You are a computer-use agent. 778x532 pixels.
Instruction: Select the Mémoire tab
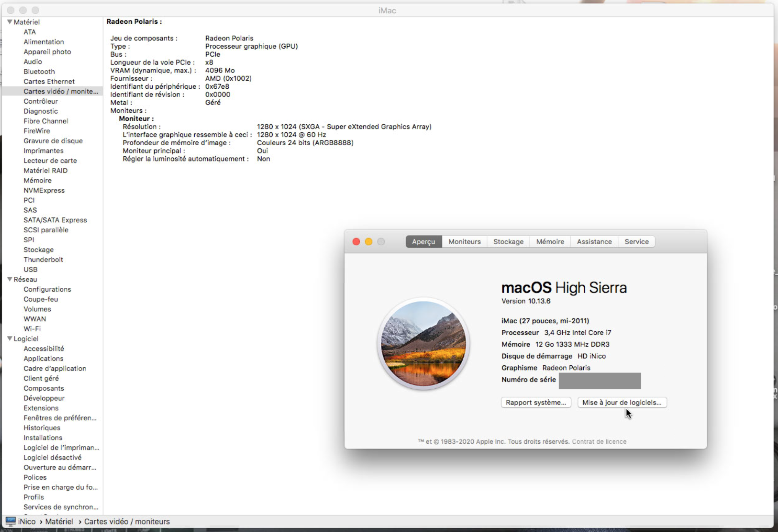tap(550, 241)
